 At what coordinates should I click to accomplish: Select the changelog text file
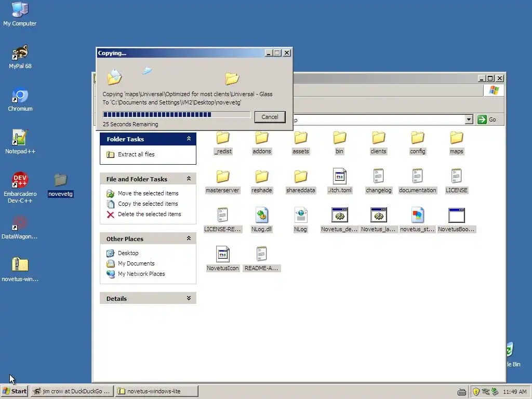click(379, 181)
